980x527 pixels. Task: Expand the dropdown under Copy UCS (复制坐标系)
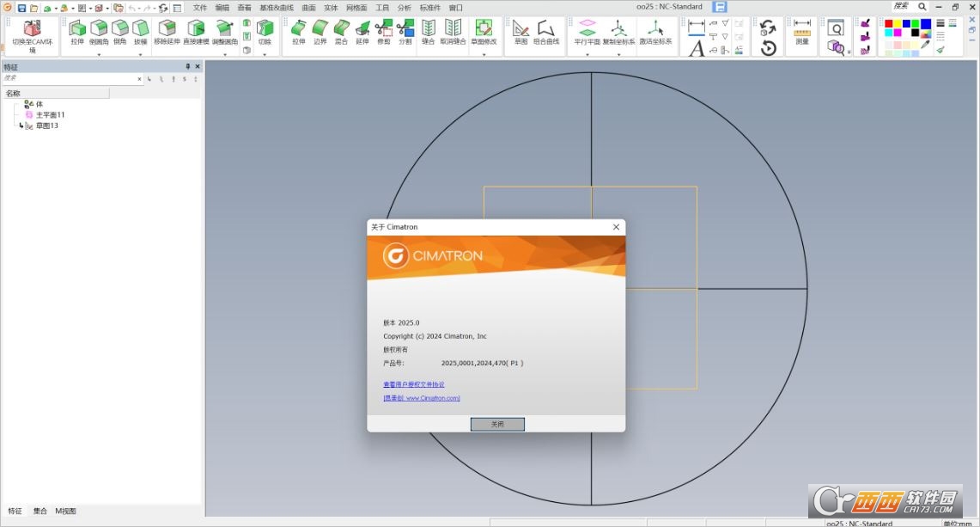coord(618,54)
